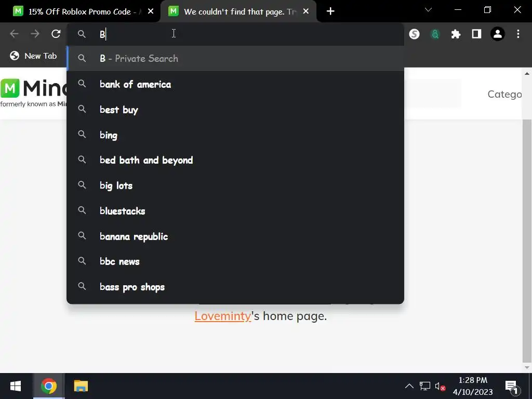Click the page scrollbar down arrow

(x=527, y=367)
